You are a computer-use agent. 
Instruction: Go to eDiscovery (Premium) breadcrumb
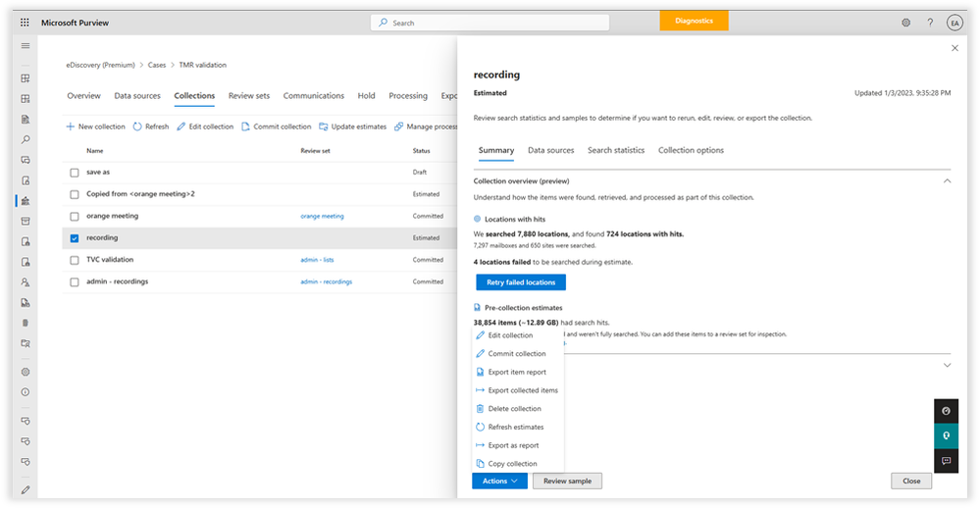coord(101,65)
